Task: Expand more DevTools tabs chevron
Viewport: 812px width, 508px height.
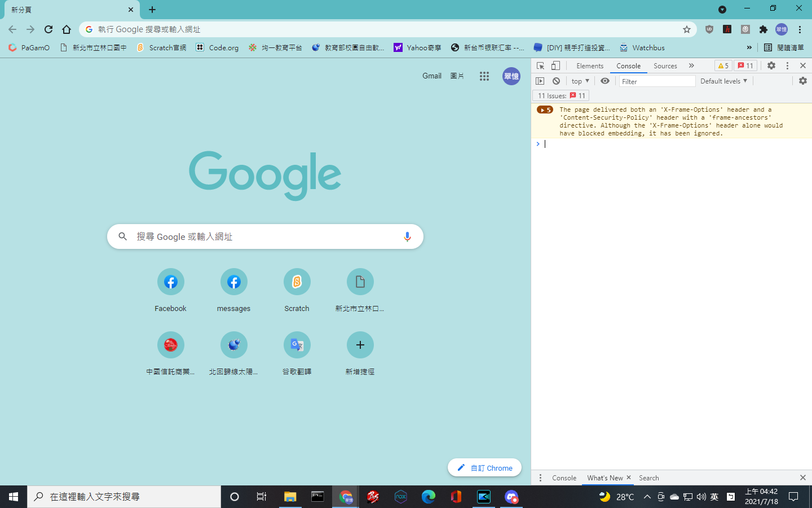Action: [x=691, y=65]
